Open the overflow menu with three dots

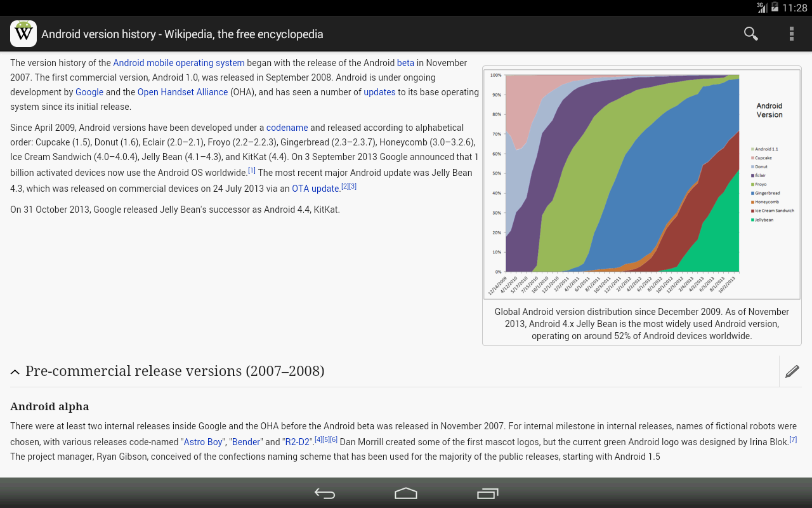pos(791,34)
